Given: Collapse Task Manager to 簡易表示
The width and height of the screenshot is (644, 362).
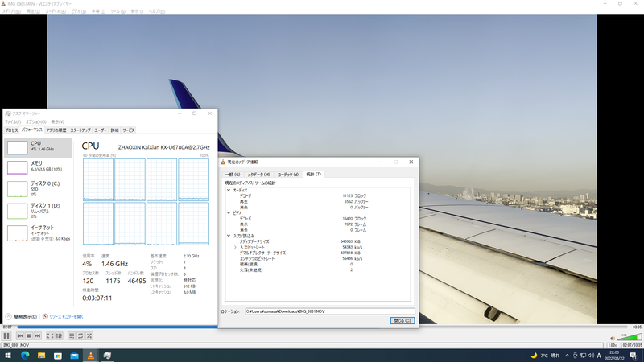Looking at the screenshot, I should pos(22,316).
